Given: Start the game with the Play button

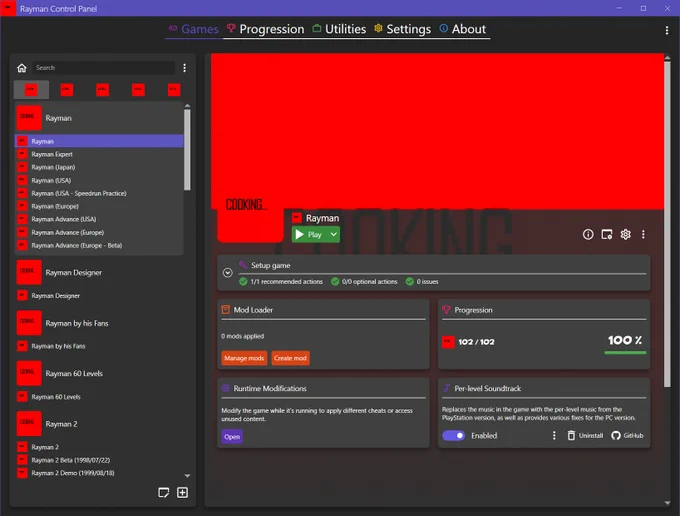Looking at the screenshot, I should [x=310, y=235].
